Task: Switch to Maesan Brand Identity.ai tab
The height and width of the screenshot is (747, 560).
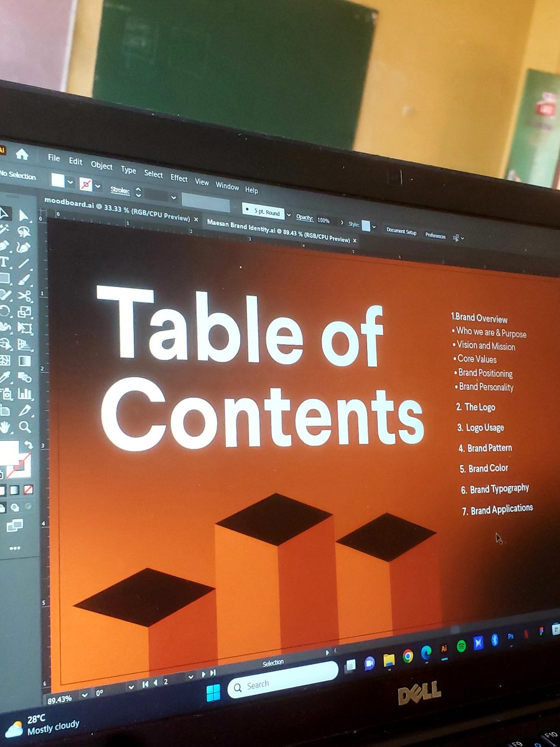Action: pos(278,232)
